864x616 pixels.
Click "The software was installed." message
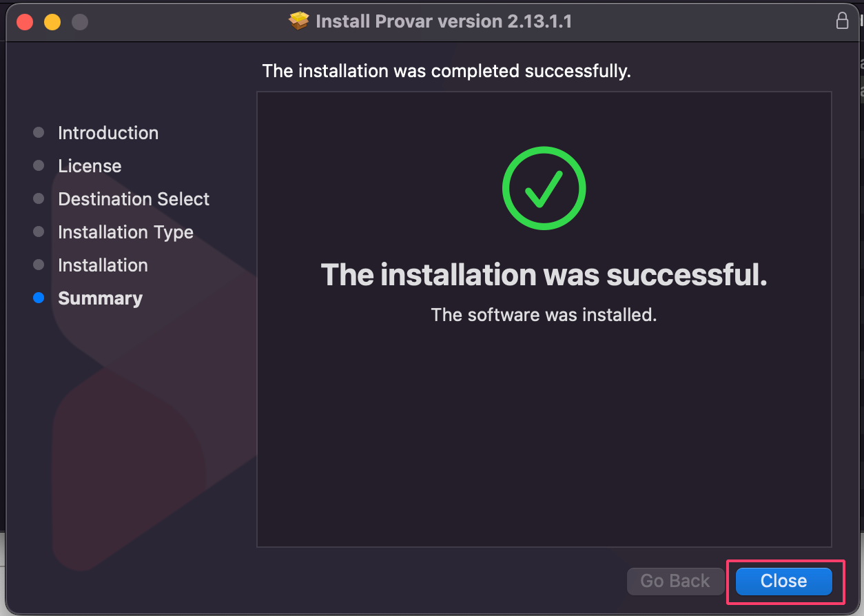[544, 315]
